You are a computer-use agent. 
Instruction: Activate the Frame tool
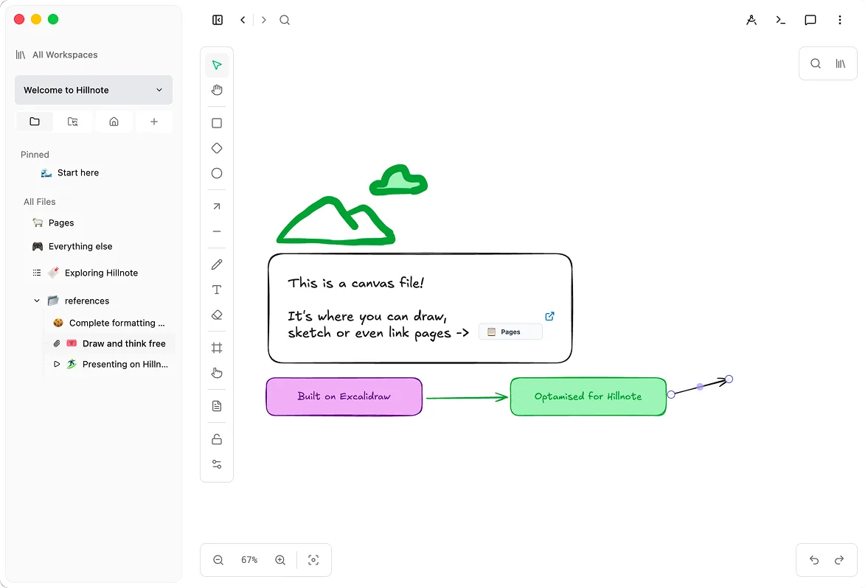tap(216, 348)
